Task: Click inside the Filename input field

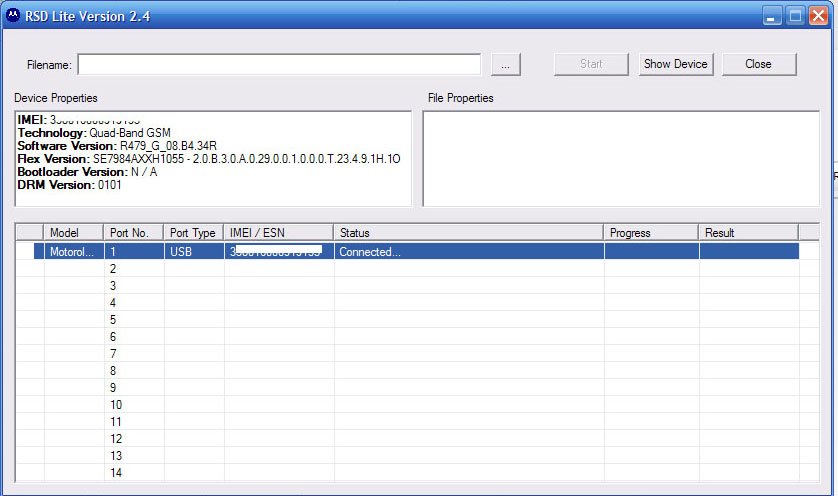Action: tap(279, 65)
